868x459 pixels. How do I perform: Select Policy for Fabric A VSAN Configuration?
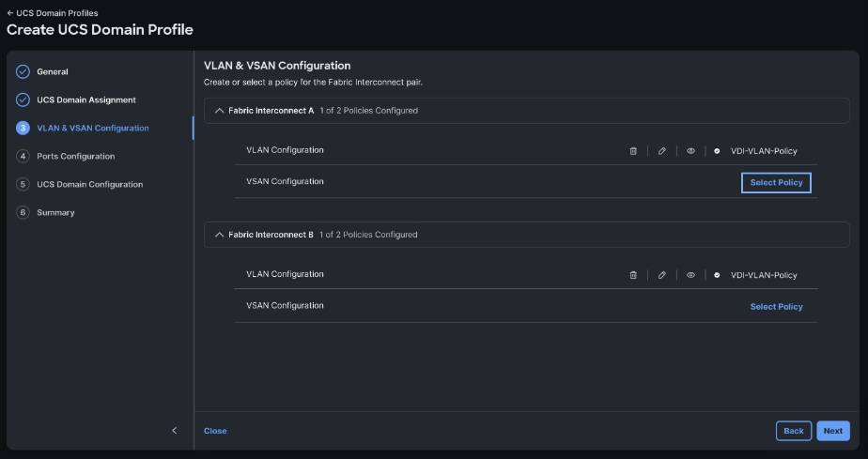pos(776,182)
